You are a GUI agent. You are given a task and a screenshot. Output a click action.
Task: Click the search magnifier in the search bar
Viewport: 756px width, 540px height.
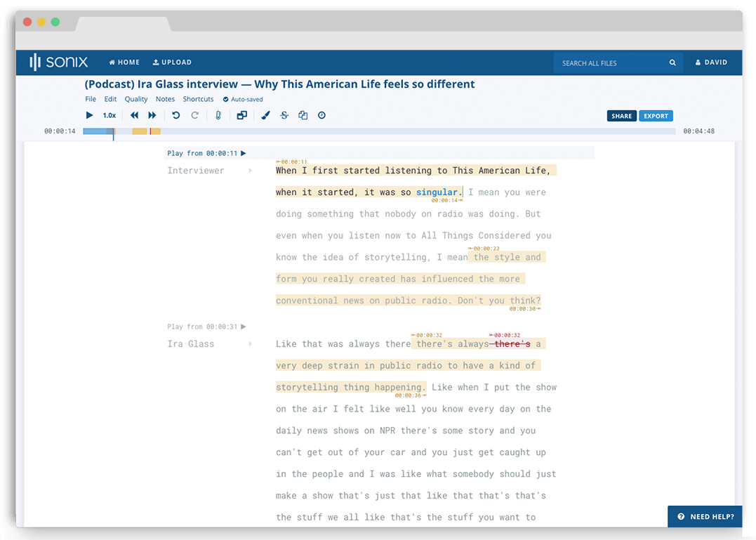tap(672, 62)
